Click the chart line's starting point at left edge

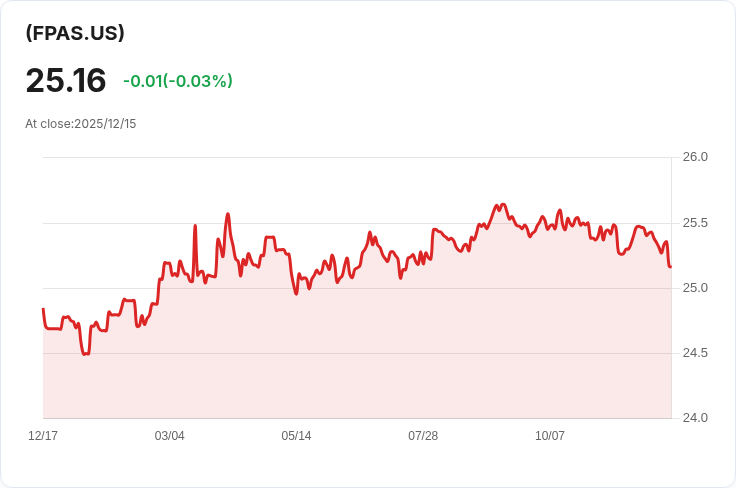[43, 310]
